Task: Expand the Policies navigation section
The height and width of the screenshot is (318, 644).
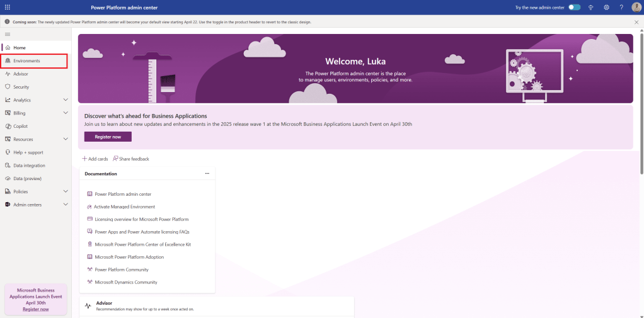Action: [66, 191]
